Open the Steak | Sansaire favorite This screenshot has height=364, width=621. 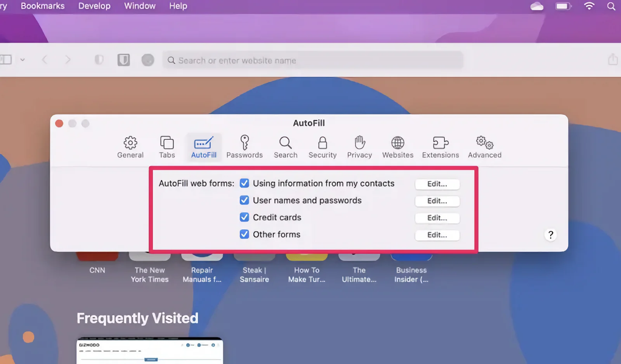tap(254, 268)
